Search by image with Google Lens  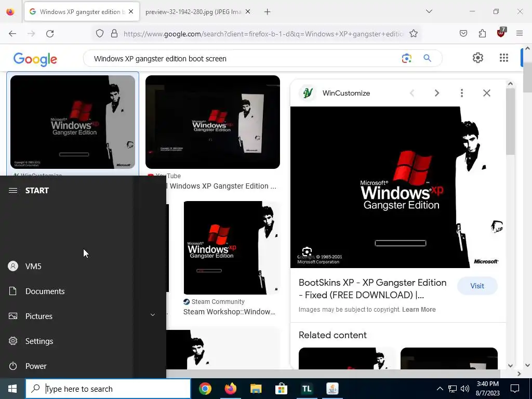(406, 58)
